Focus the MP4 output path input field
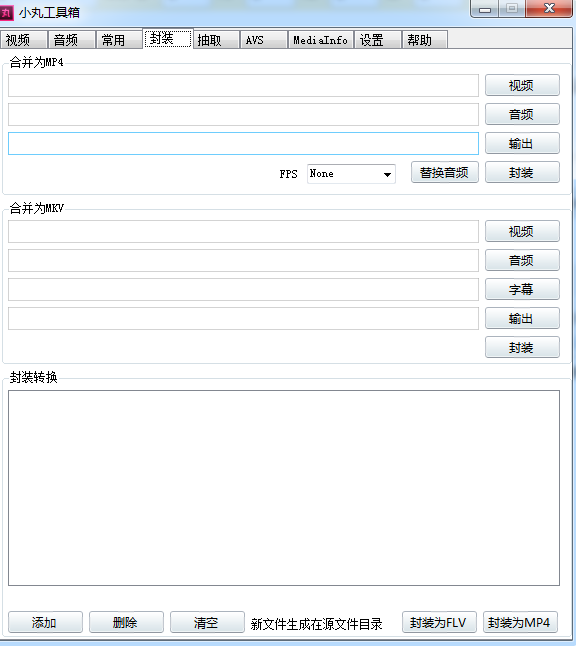 click(243, 143)
